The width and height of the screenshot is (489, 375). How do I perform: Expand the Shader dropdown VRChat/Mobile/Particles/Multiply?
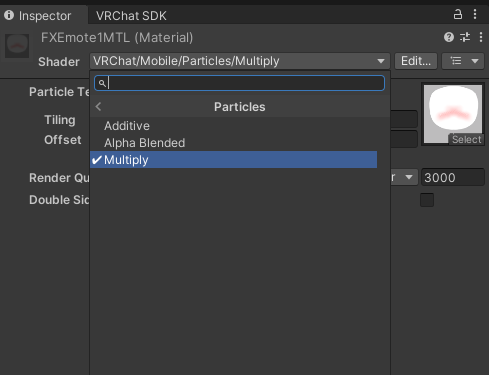click(x=240, y=61)
